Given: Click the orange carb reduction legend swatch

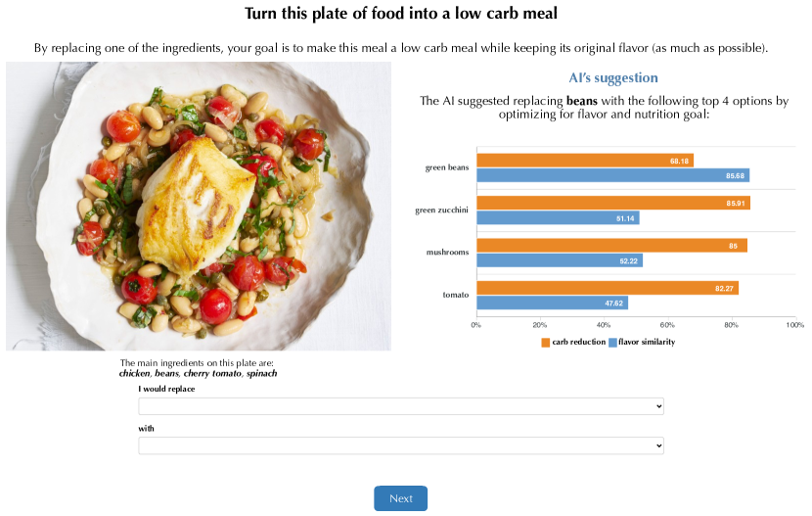Looking at the screenshot, I should pyautogui.click(x=545, y=343).
